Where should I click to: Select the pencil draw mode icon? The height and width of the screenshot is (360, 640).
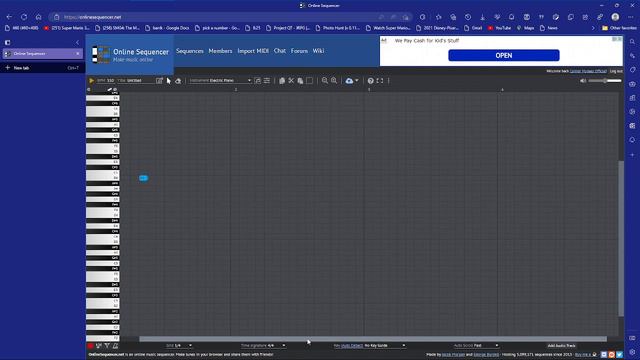tap(159, 81)
